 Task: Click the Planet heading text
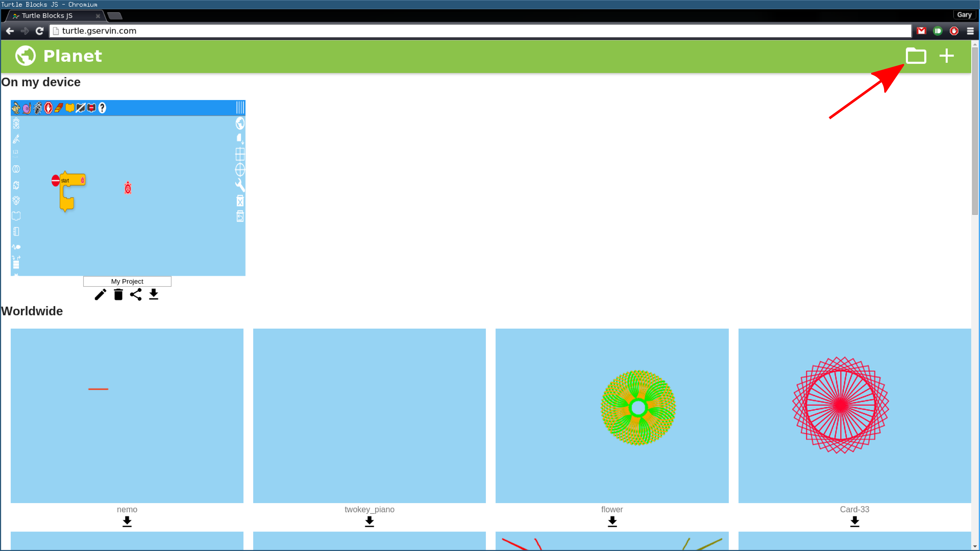point(73,56)
